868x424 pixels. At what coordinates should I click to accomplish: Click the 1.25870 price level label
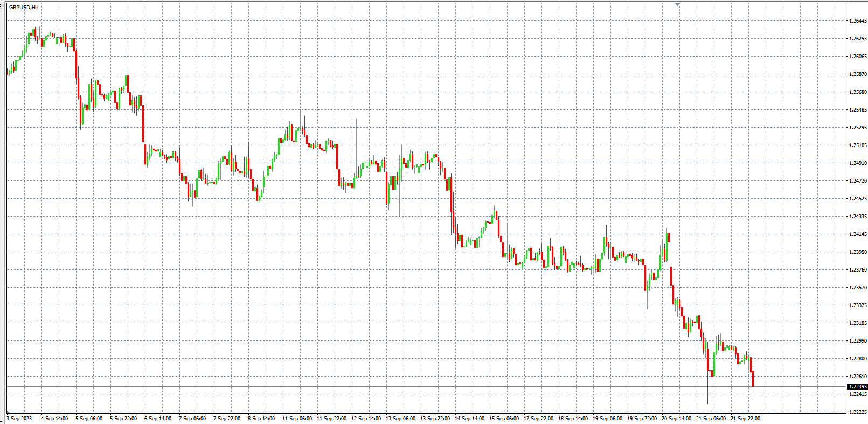coord(857,74)
